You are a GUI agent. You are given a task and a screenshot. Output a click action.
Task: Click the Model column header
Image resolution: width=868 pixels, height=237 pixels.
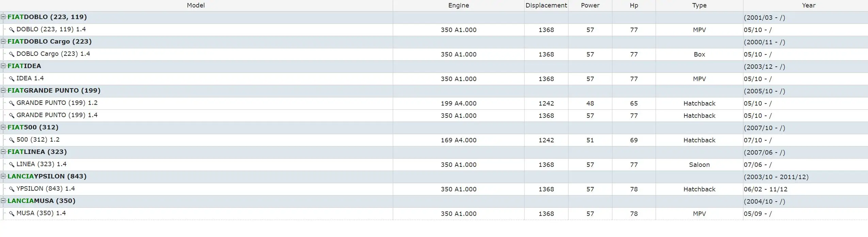[196, 5]
